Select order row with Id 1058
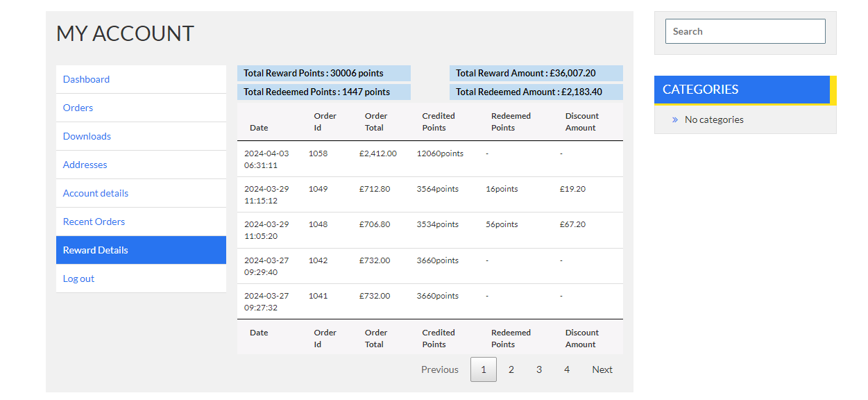868x400 pixels. [430, 159]
